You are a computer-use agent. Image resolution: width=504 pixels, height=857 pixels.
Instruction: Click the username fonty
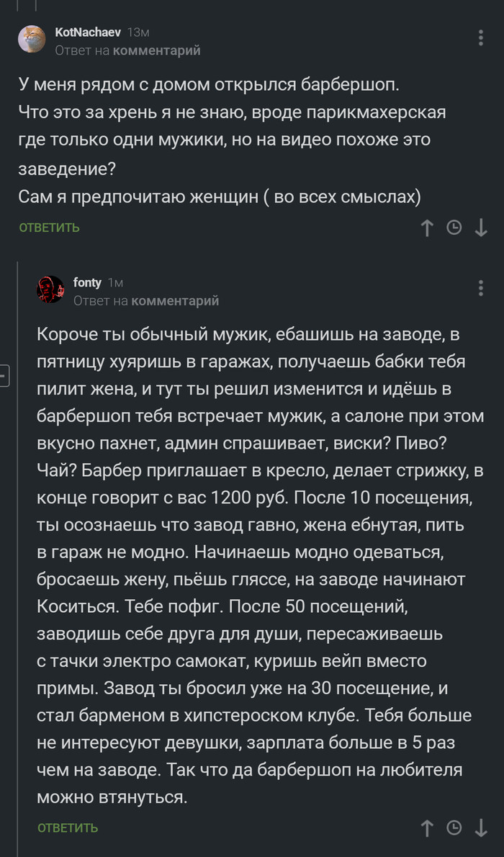pyautogui.click(x=87, y=283)
